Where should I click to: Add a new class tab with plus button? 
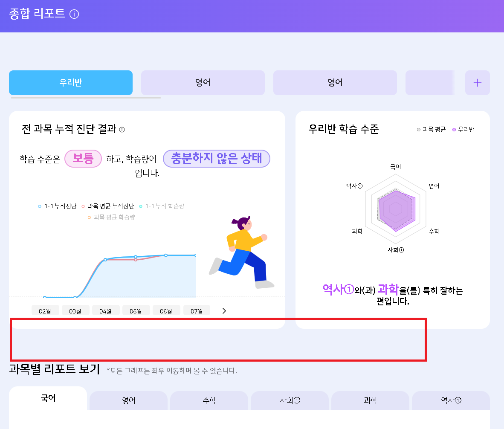pyautogui.click(x=477, y=83)
